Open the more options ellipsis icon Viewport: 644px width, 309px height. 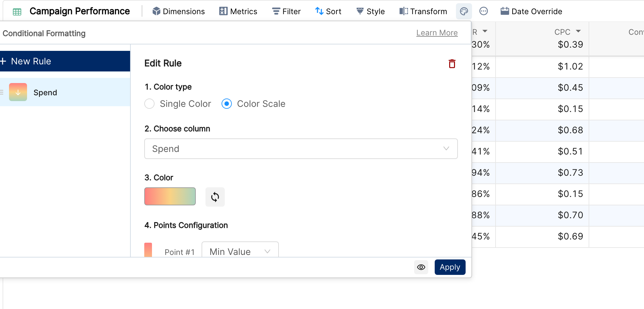point(483,11)
